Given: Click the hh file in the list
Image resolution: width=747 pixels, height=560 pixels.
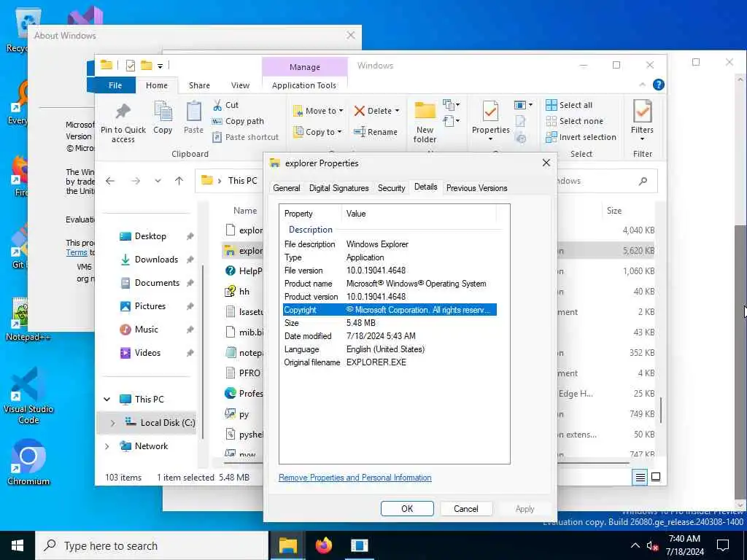Looking at the screenshot, I should tap(243, 292).
